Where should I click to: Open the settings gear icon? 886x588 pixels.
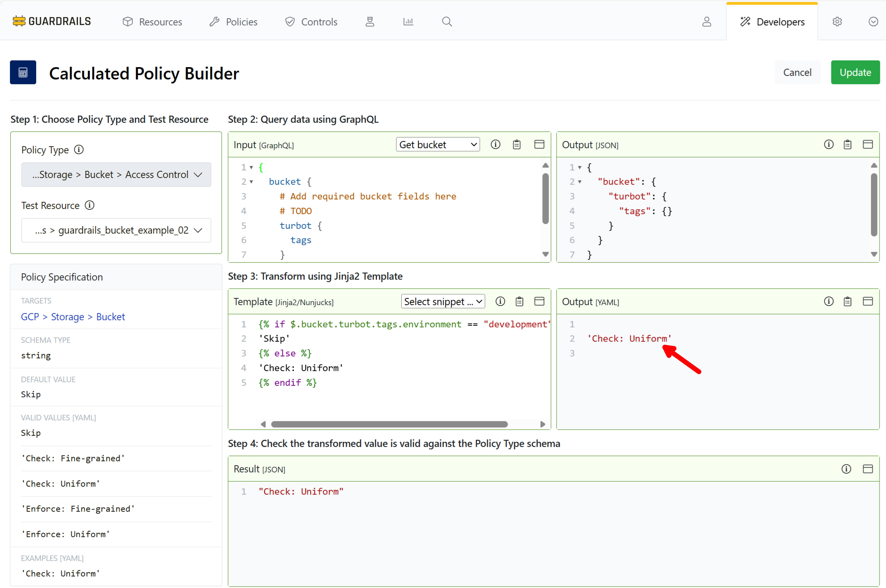837,22
